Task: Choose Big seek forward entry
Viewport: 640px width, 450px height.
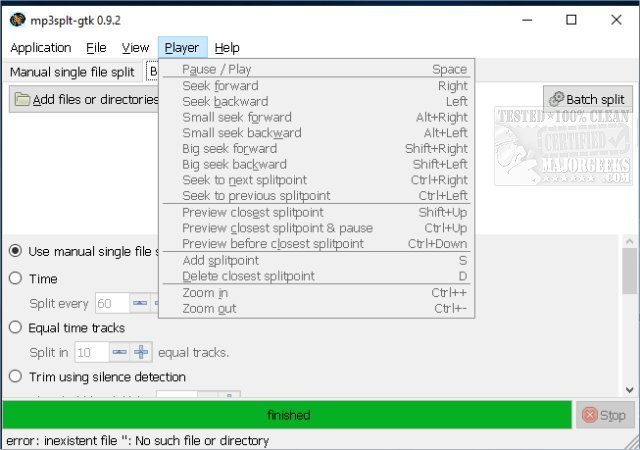Action: pyautogui.click(x=316, y=149)
